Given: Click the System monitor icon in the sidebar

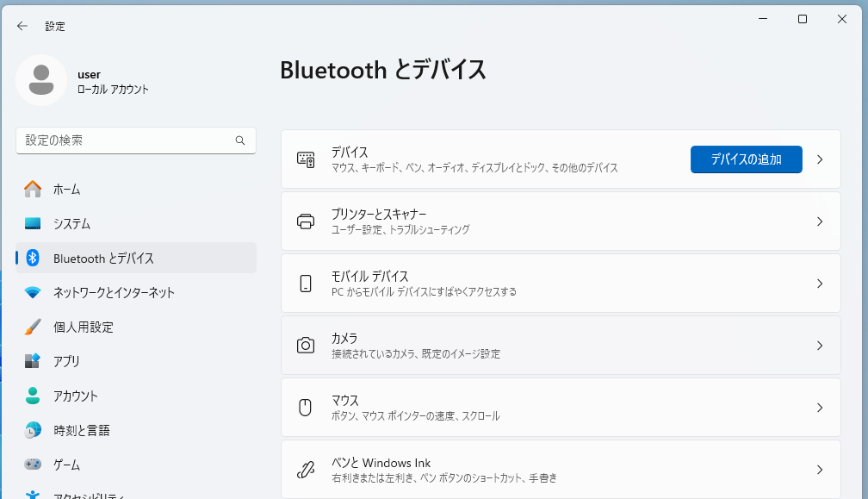Looking at the screenshot, I should tap(33, 223).
